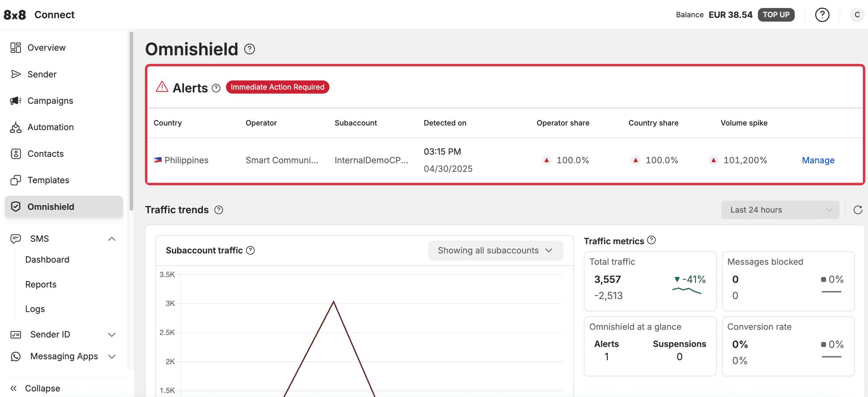Click the peak of the subaccount traffic line
This screenshot has height=397, width=868.
(x=334, y=302)
